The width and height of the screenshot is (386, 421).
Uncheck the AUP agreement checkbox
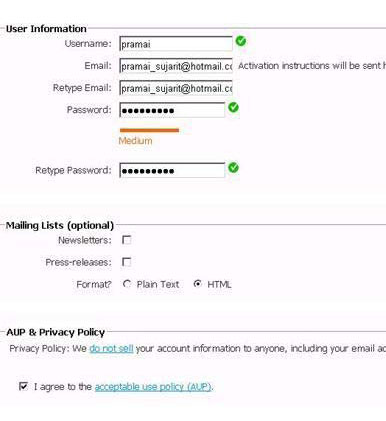point(23,386)
